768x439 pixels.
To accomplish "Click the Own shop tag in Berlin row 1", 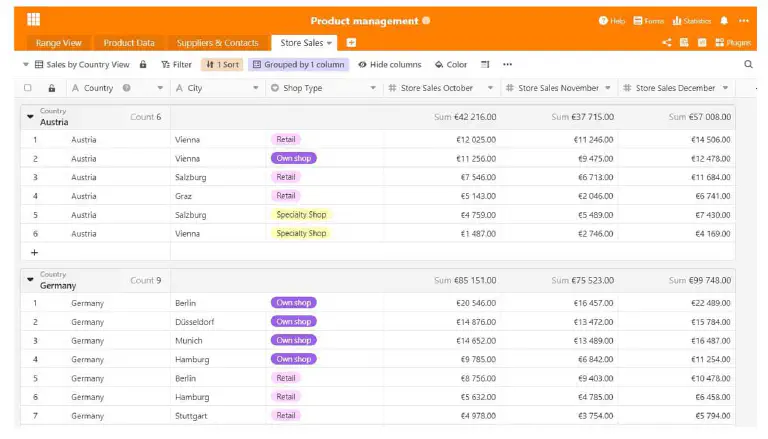I will (x=293, y=303).
